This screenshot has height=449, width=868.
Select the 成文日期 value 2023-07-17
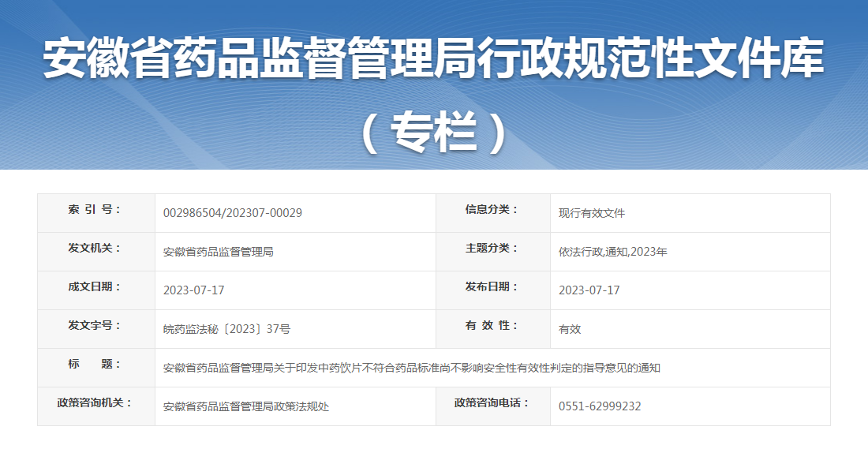coord(194,290)
